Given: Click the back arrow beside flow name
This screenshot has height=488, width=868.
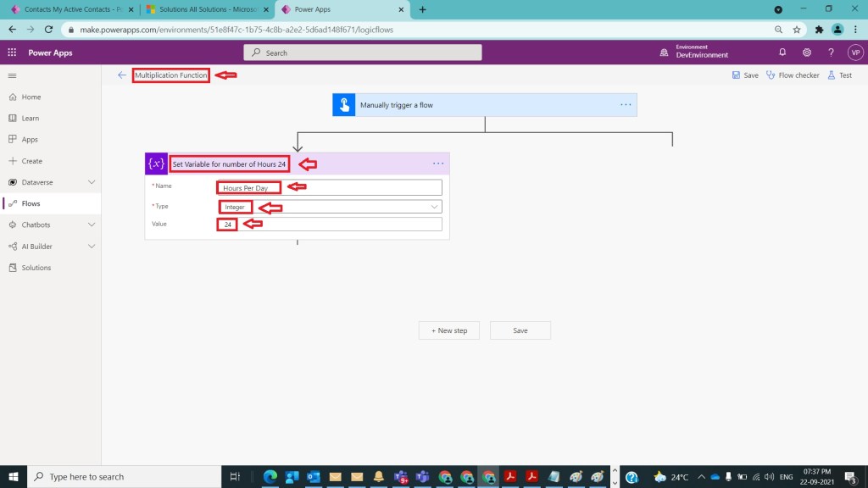Looking at the screenshot, I should coord(122,75).
